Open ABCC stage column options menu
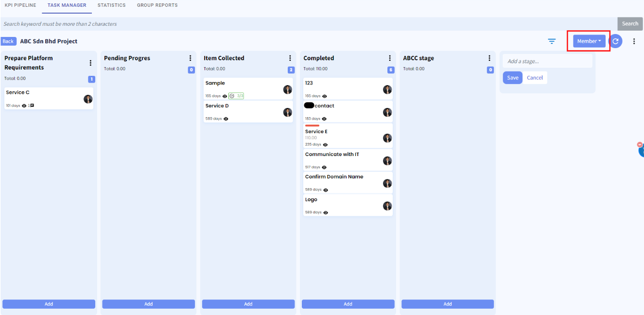The image size is (644, 315). 489,58
